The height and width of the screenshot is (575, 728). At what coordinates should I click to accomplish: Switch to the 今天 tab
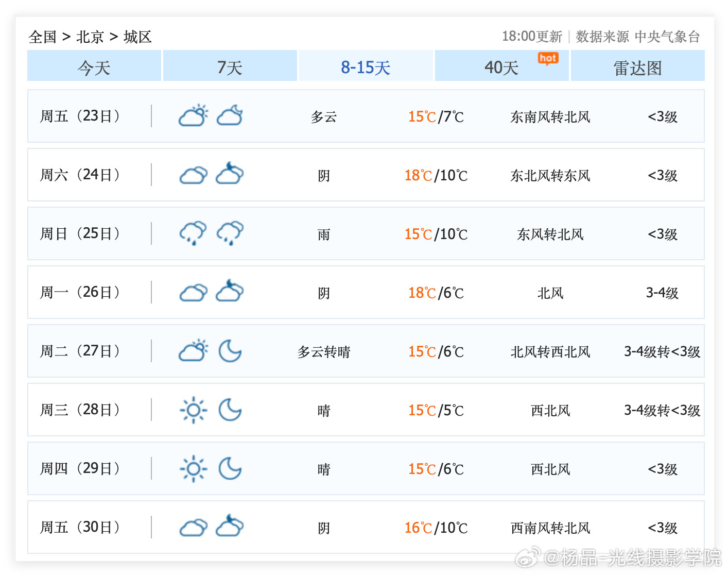point(94,66)
